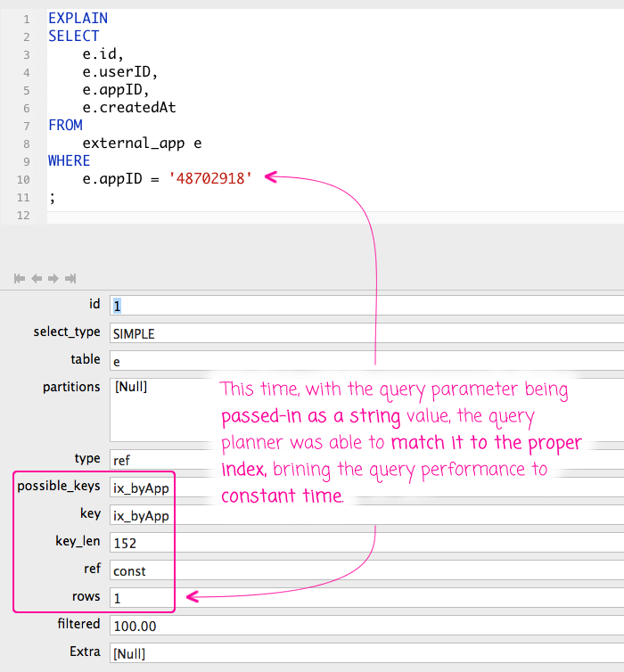Click the previous record arrow icon
This screenshot has width=624, height=672.
[x=37, y=278]
